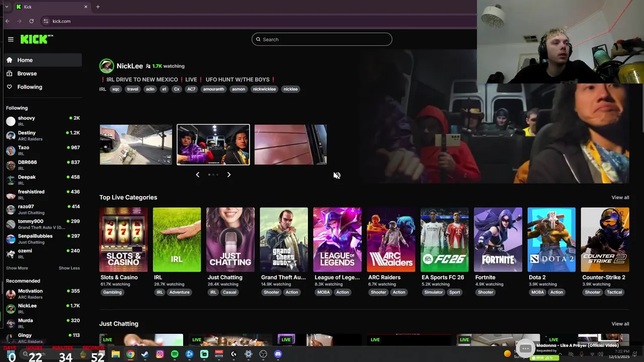Viewport: 644px width, 362px height.
Task: Select the nickwicklee tag
Action: pyautogui.click(x=264, y=89)
